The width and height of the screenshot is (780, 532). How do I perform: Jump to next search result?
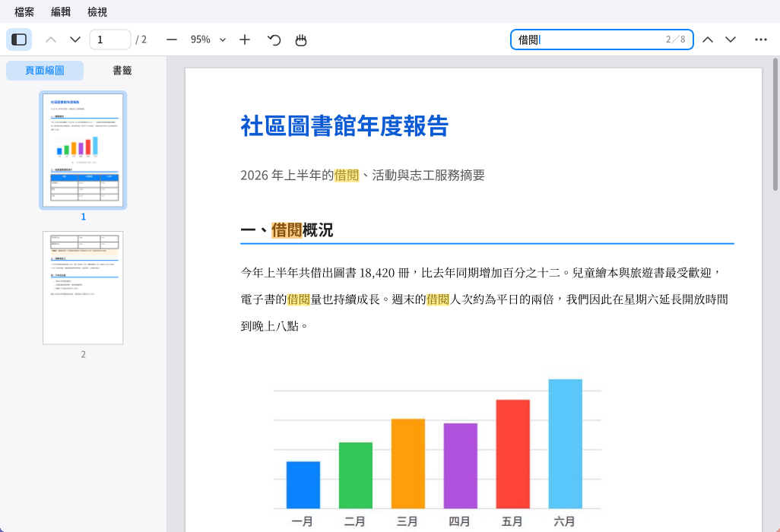coord(731,40)
